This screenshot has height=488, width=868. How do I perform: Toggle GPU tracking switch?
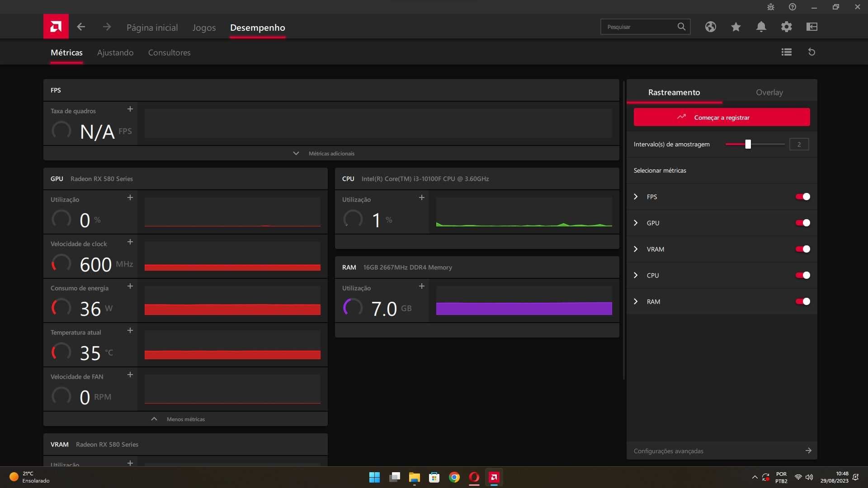coord(803,223)
